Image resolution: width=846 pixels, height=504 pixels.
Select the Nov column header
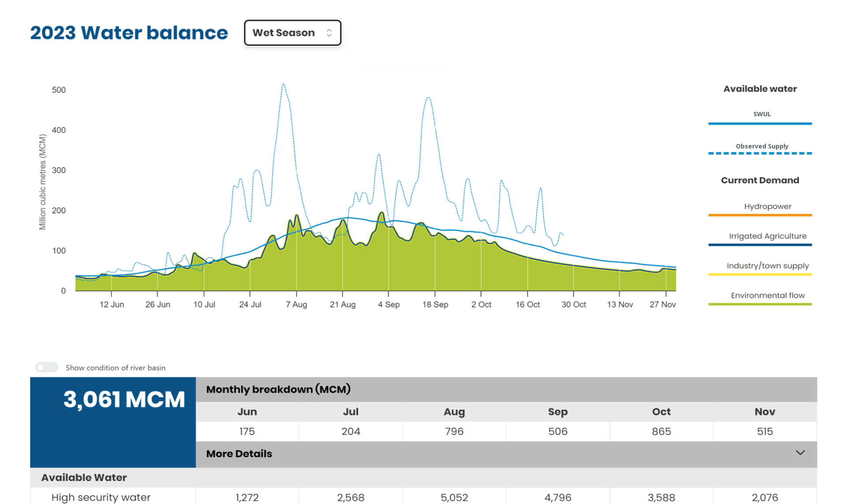765,411
